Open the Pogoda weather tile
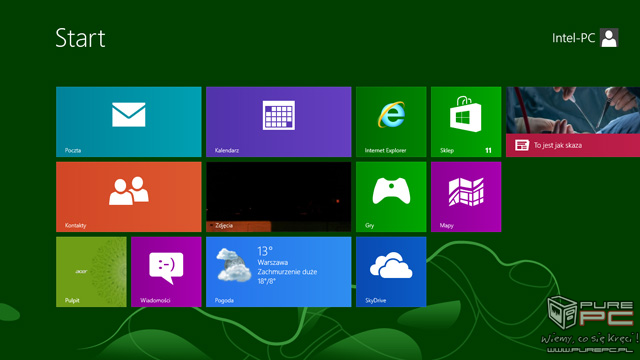640x360 pixels. click(x=278, y=272)
